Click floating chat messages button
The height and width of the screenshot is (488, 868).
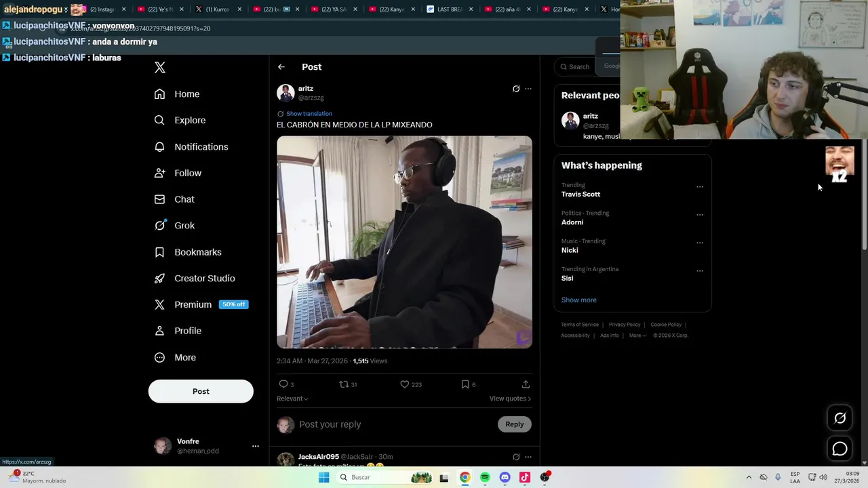tap(840, 449)
